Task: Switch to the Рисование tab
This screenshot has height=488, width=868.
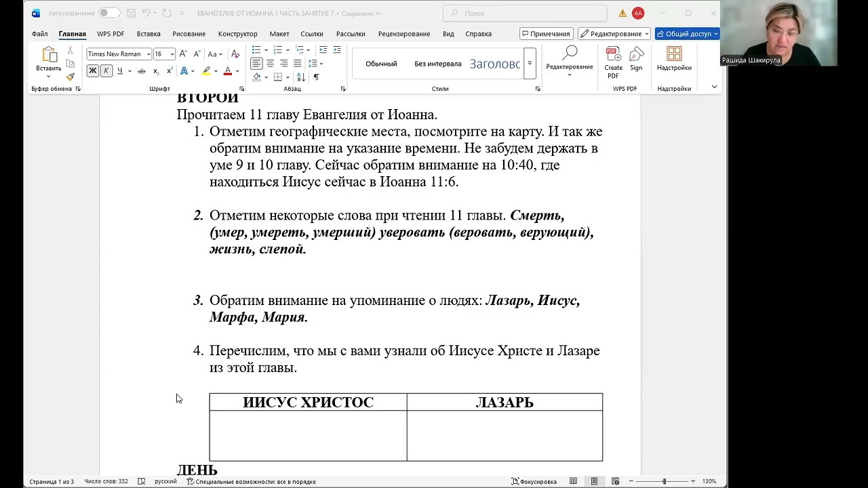Action: coord(189,34)
